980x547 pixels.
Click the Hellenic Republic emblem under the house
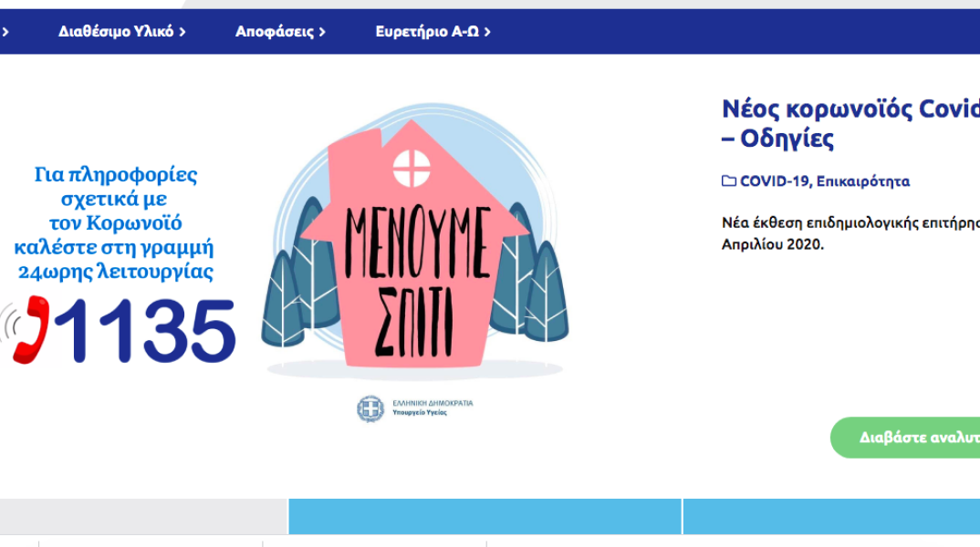coord(370,409)
